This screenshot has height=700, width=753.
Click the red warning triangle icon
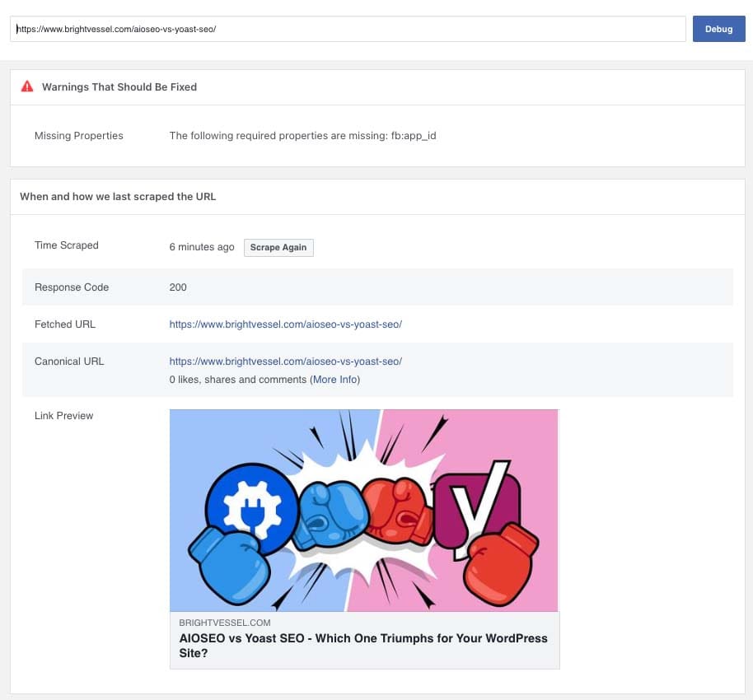pos(27,86)
